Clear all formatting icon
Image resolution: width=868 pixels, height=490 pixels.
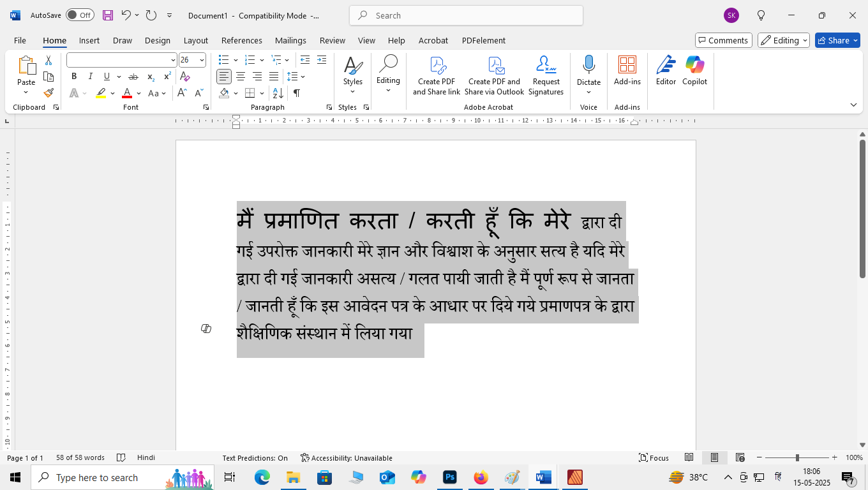pos(185,77)
